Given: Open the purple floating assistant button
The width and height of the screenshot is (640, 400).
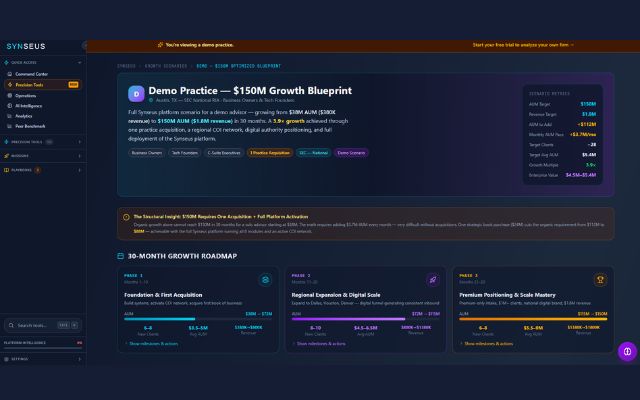Looking at the screenshot, I should pos(627,351).
